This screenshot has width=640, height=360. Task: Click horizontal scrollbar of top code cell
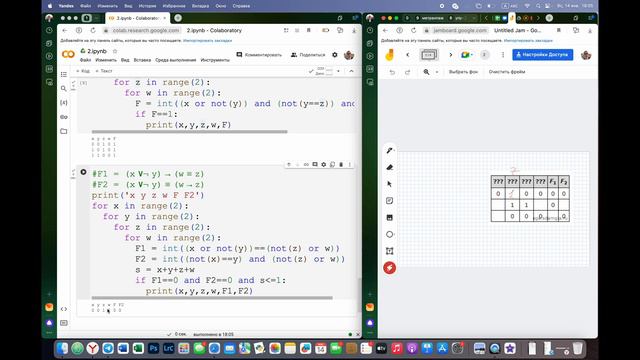pyautogui.click(x=189, y=132)
